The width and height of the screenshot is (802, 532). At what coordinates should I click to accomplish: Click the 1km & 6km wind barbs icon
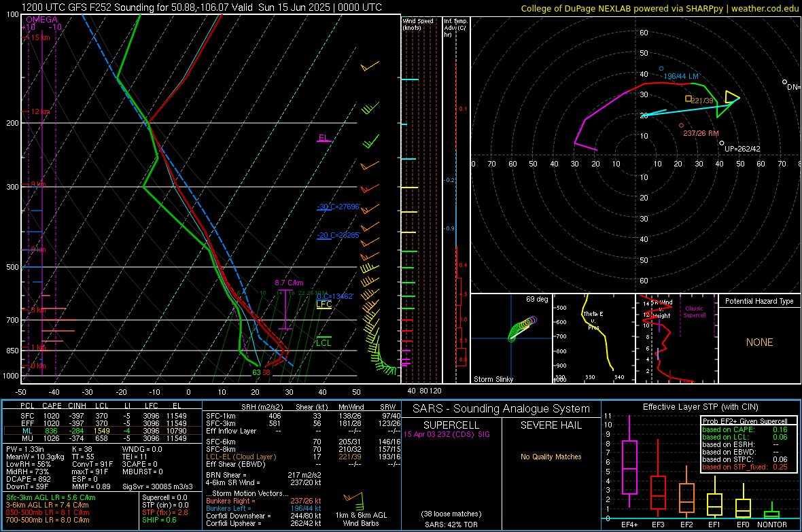353,500
